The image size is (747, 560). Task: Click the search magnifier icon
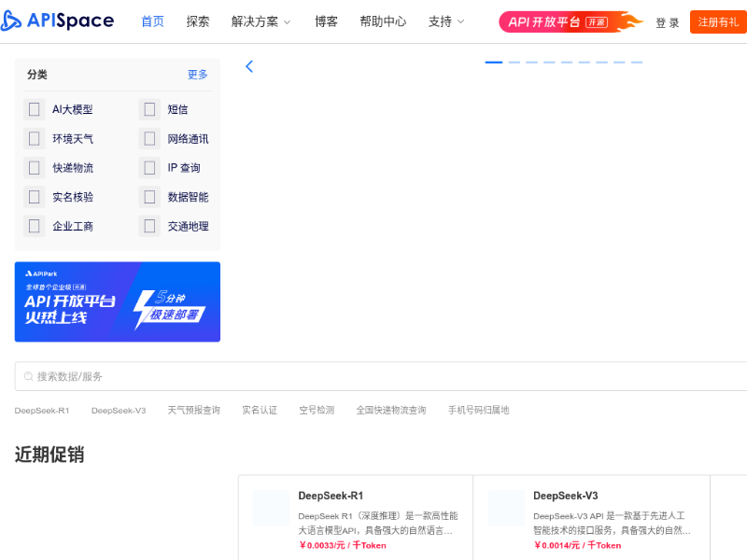[x=29, y=376]
